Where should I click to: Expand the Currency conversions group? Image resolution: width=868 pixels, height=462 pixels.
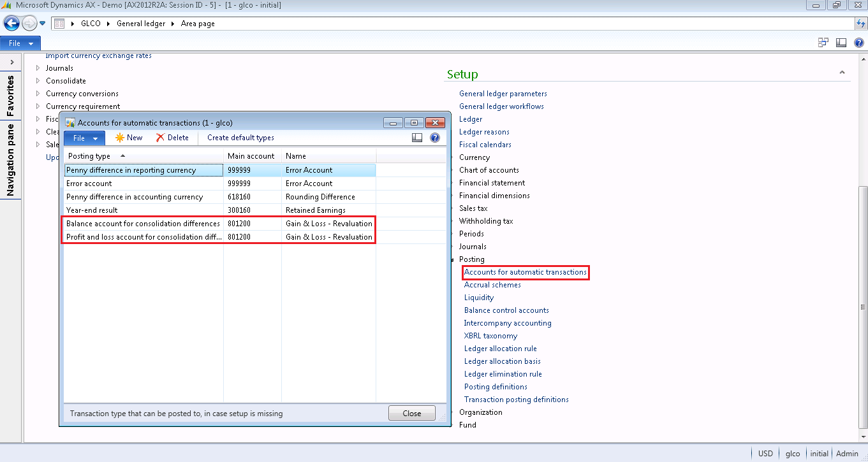tap(38, 94)
